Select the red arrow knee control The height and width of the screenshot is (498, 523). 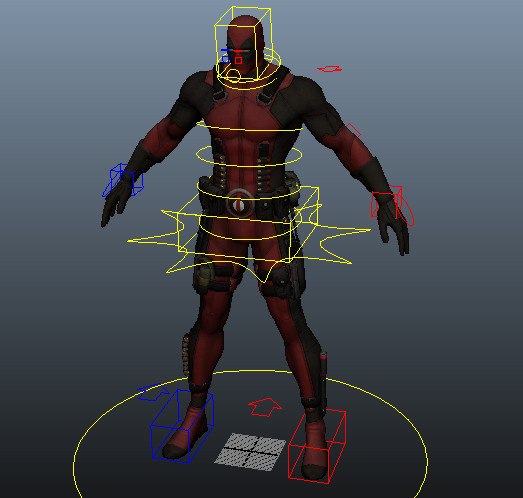[x=265, y=407]
